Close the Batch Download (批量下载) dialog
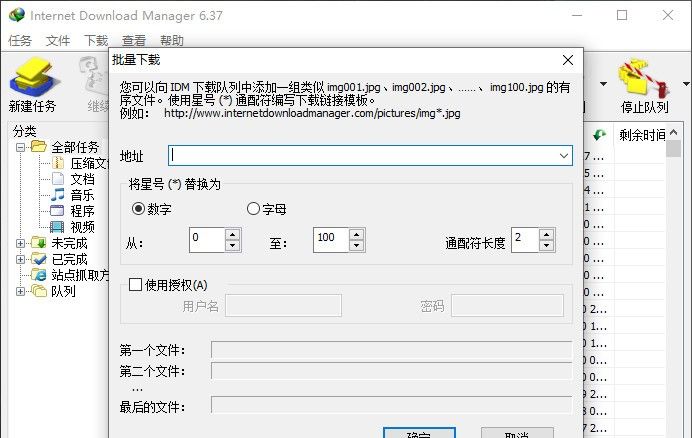Viewport: 692px width, 438px height. click(568, 60)
